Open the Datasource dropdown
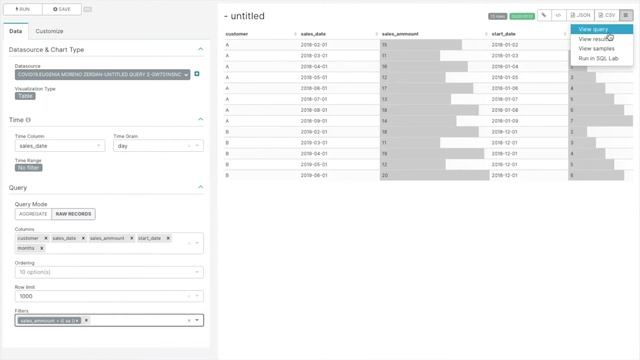640x360 pixels. click(102, 74)
